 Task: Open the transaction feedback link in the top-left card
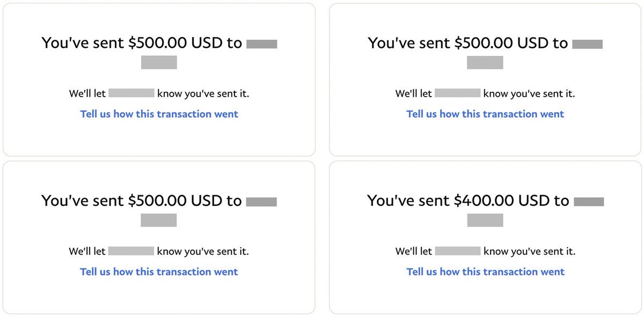159,114
